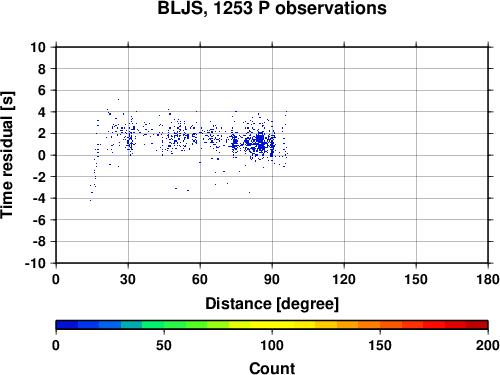Click the colorbar tick label 100

click(272, 345)
